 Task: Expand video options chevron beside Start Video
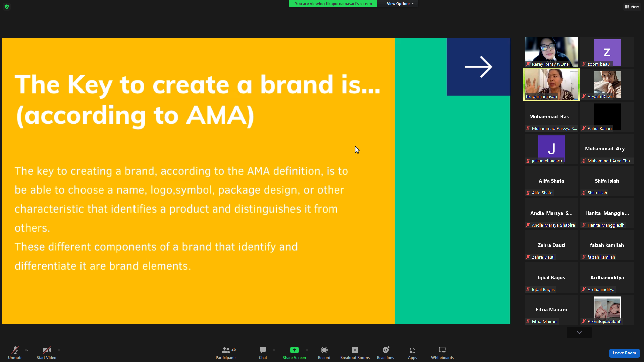59,350
